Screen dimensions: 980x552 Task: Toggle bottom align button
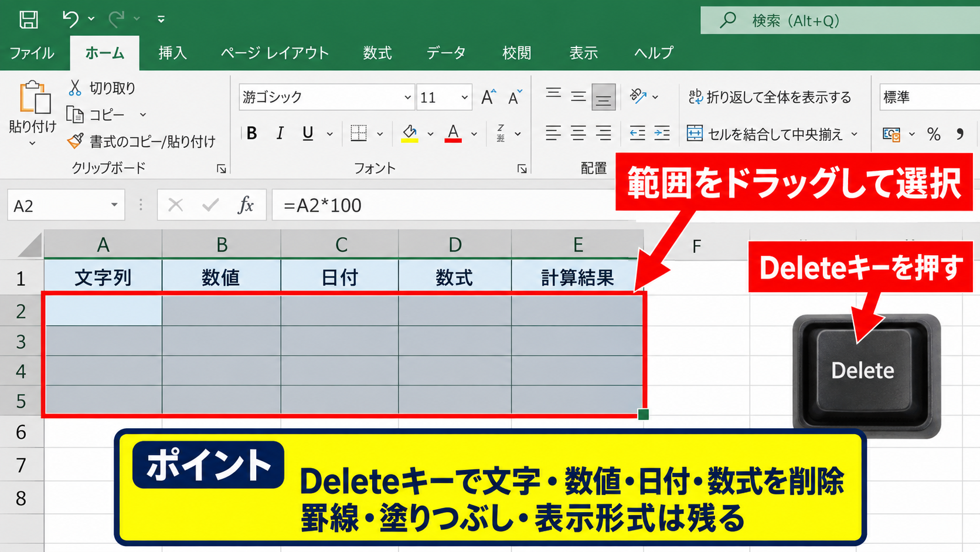[603, 97]
